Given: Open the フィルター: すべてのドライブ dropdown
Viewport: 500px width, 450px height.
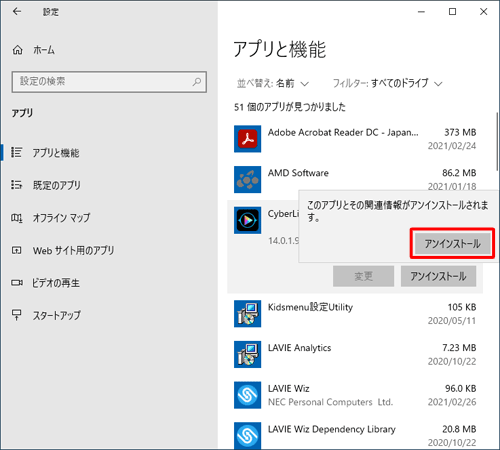Looking at the screenshot, I should (x=387, y=83).
